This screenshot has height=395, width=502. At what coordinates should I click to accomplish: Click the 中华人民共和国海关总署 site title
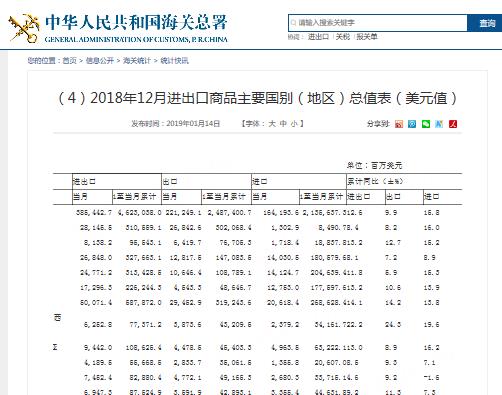tap(136, 22)
